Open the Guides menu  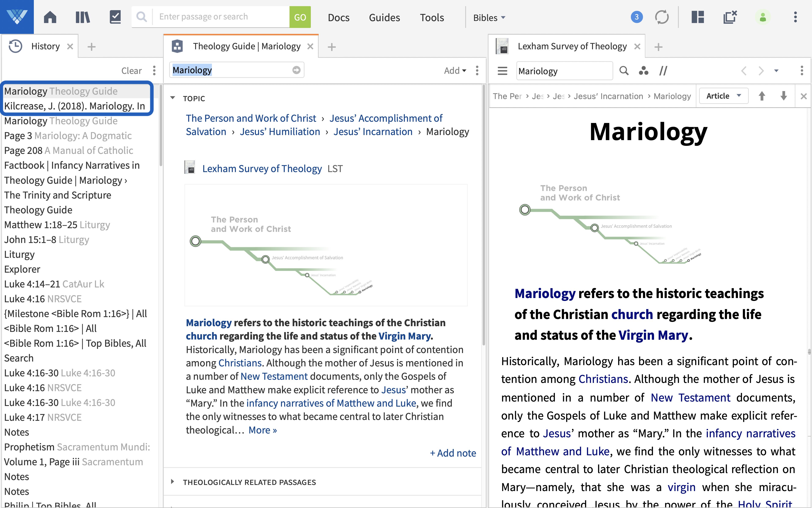tap(384, 18)
